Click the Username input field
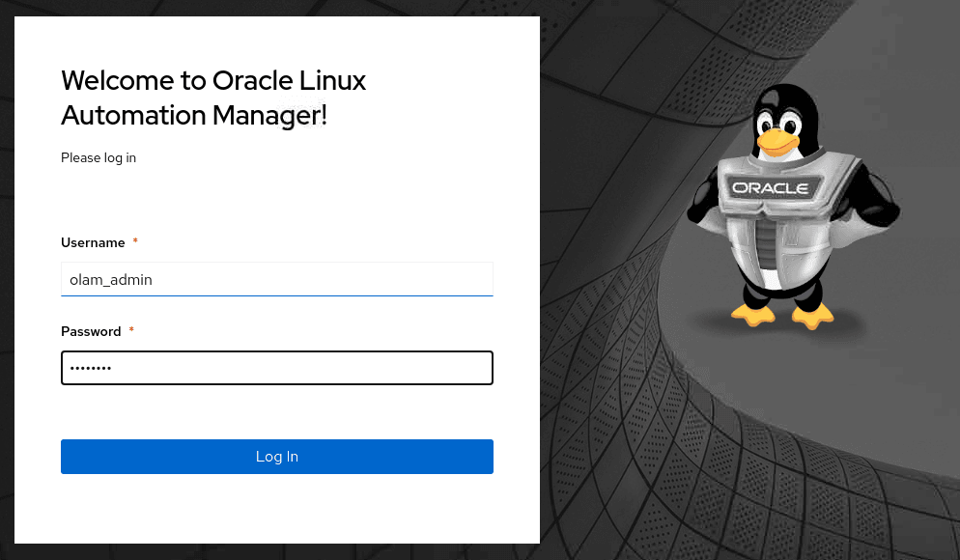The height and width of the screenshot is (560, 960). click(x=277, y=279)
